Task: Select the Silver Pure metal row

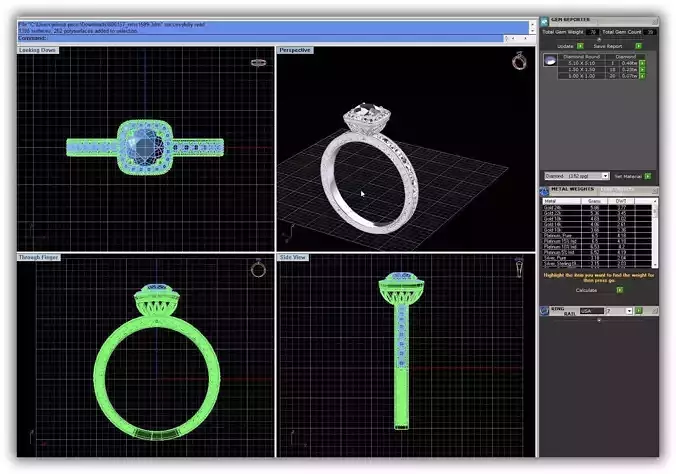Action: coord(597,258)
